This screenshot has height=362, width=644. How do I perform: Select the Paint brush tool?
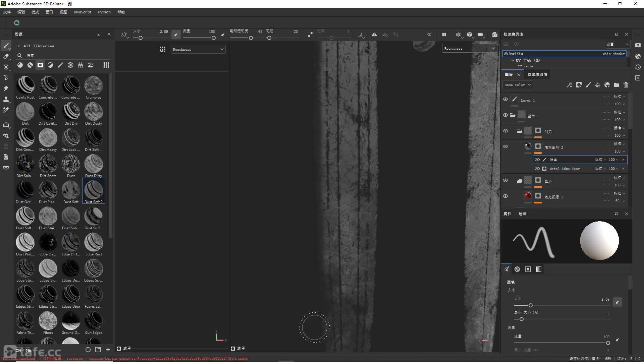tap(6, 46)
